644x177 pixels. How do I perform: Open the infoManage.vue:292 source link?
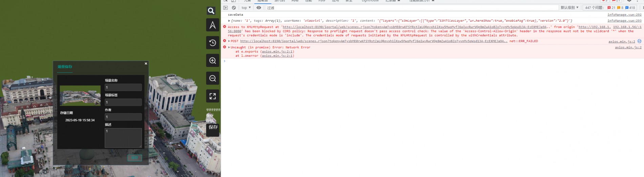[x=624, y=15]
